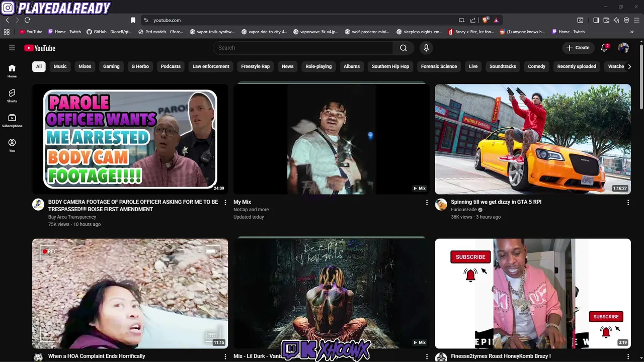Open the My Mix thumbnail

(332, 139)
